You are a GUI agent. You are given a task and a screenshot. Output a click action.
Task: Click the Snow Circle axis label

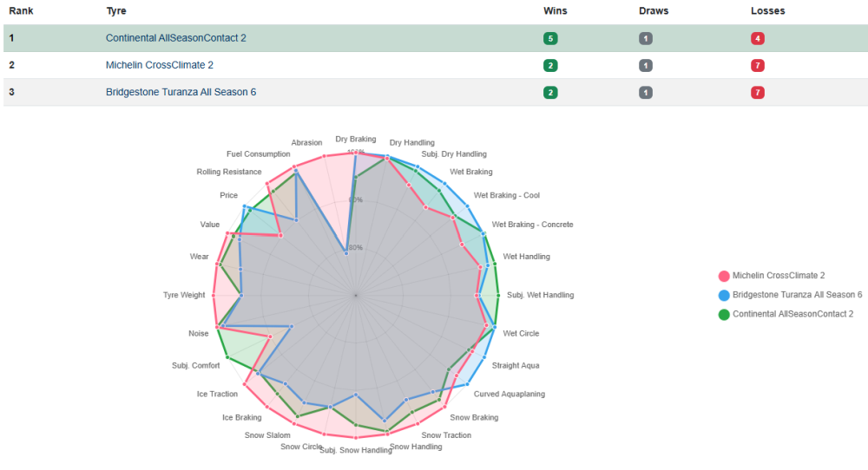(x=301, y=447)
